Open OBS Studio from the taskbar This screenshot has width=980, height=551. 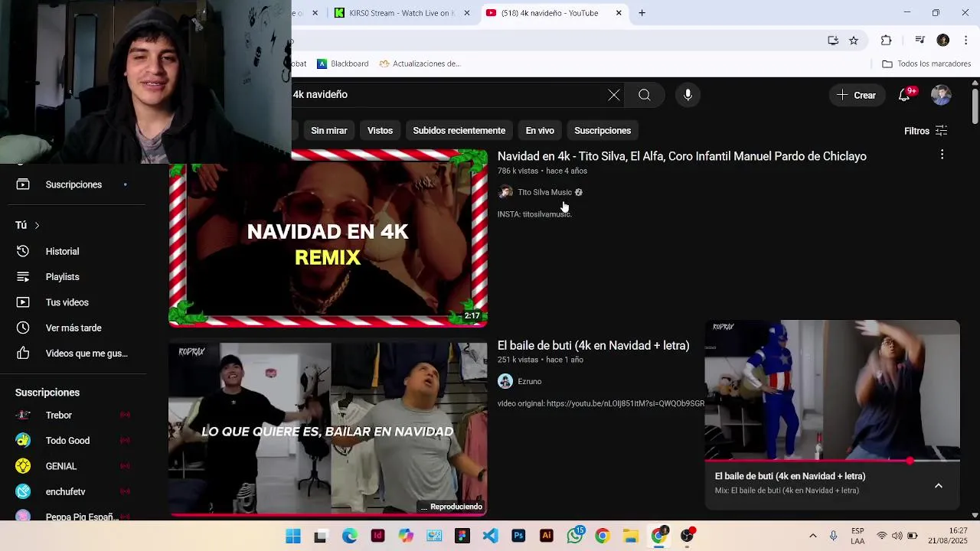coord(687,536)
